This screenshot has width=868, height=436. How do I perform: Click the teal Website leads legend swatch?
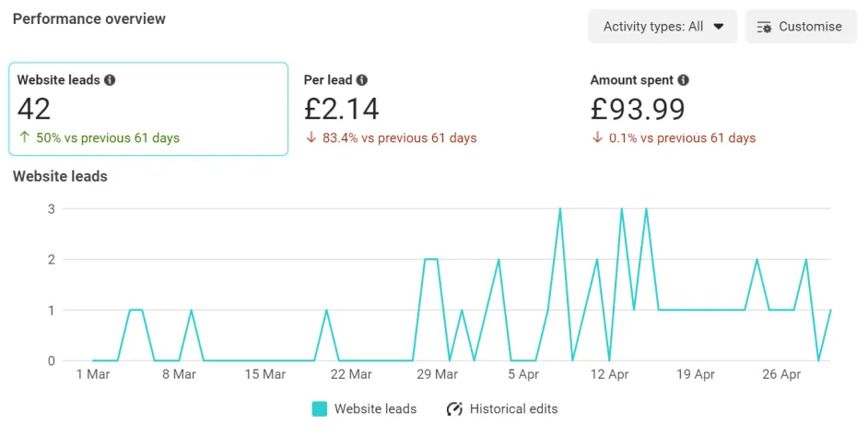click(320, 408)
